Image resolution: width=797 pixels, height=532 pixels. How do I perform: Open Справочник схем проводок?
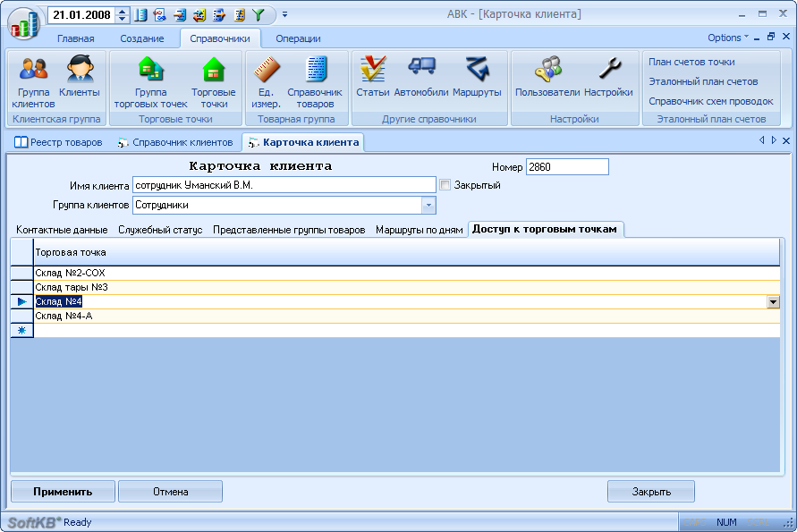[x=711, y=101]
